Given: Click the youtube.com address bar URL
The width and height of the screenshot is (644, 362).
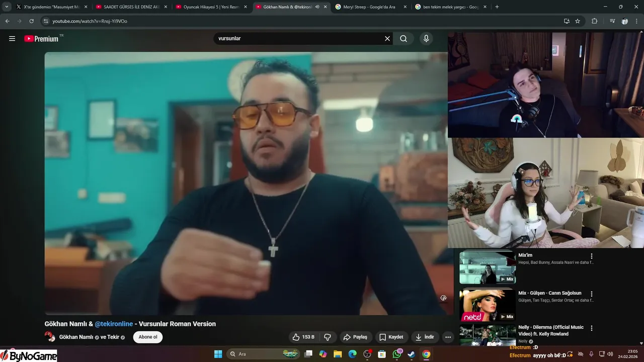Looking at the screenshot, I should [90, 21].
